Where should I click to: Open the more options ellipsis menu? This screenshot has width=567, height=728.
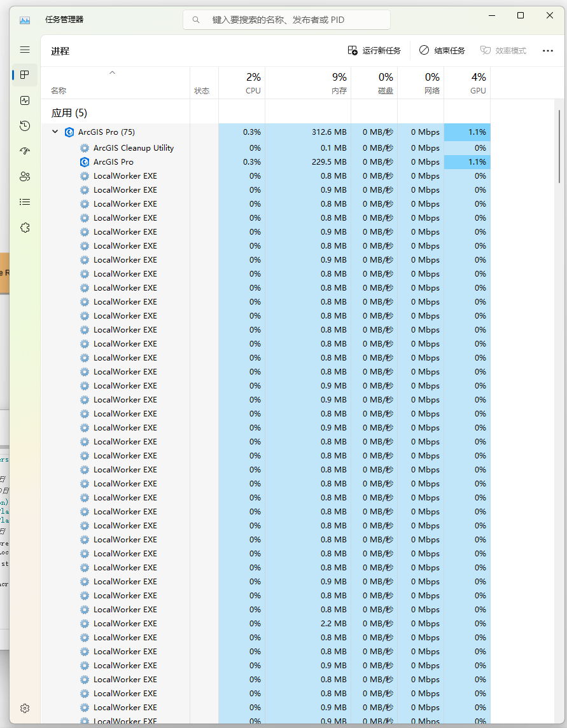[x=547, y=51]
